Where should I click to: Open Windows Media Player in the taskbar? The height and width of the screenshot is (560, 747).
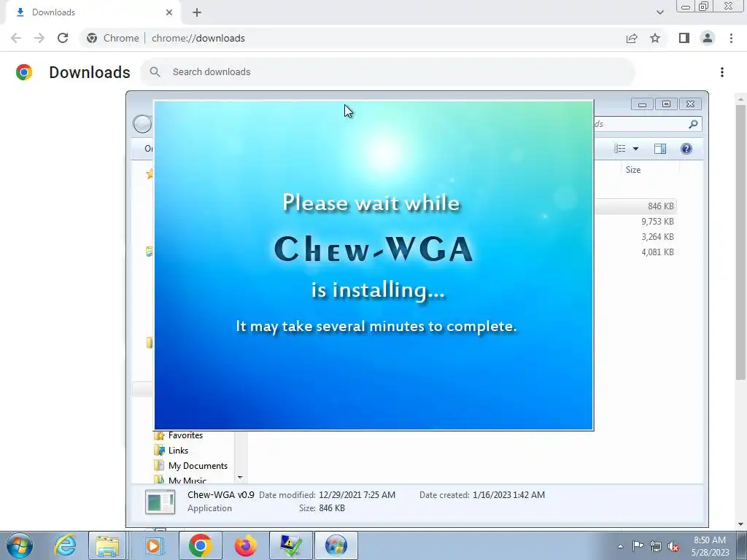coord(153,545)
